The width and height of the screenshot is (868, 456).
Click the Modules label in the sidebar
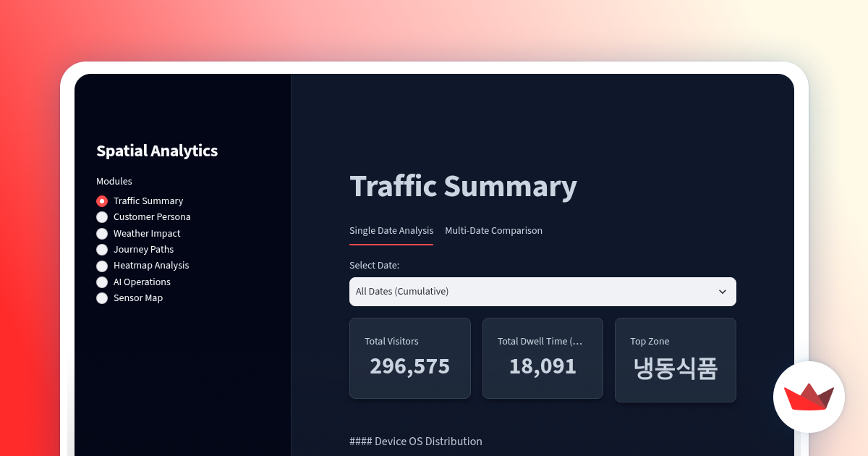click(x=114, y=182)
